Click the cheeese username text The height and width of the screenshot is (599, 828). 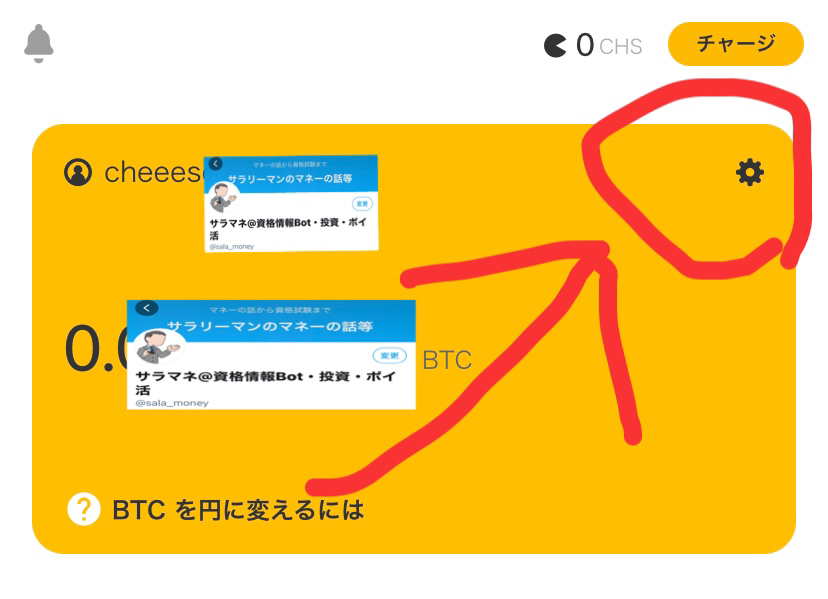tap(154, 172)
